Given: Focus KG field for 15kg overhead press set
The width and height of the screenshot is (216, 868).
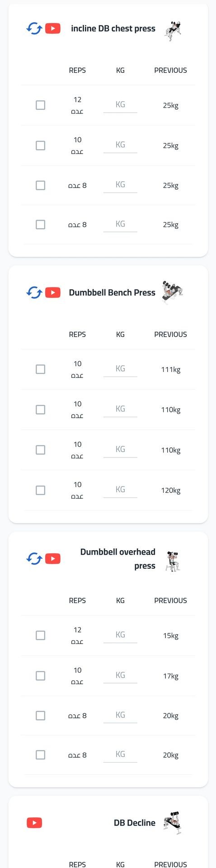Looking at the screenshot, I should [x=120, y=635].
